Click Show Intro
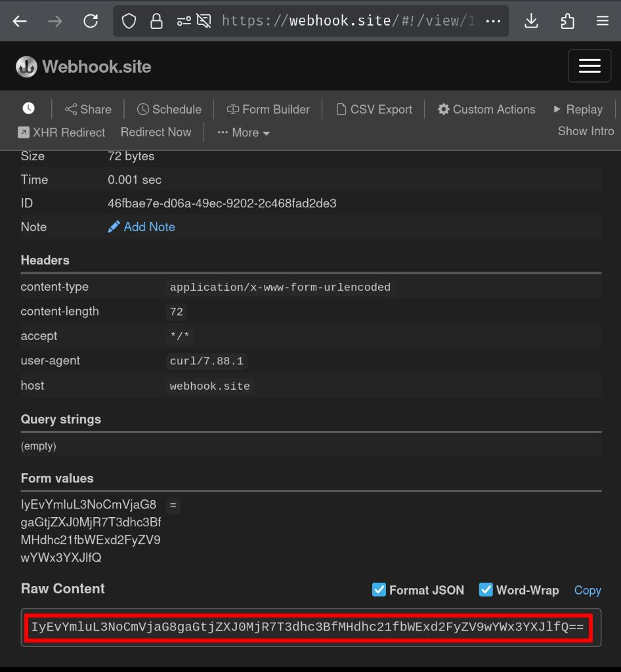The width and height of the screenshot is (621, 672). pos(586,131)
